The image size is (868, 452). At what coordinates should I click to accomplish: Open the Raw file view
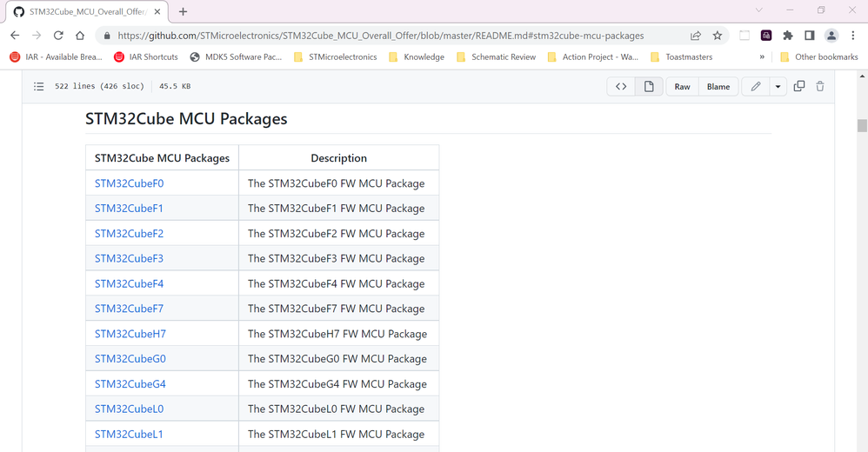pyautogui.click(x=682, y=86)
